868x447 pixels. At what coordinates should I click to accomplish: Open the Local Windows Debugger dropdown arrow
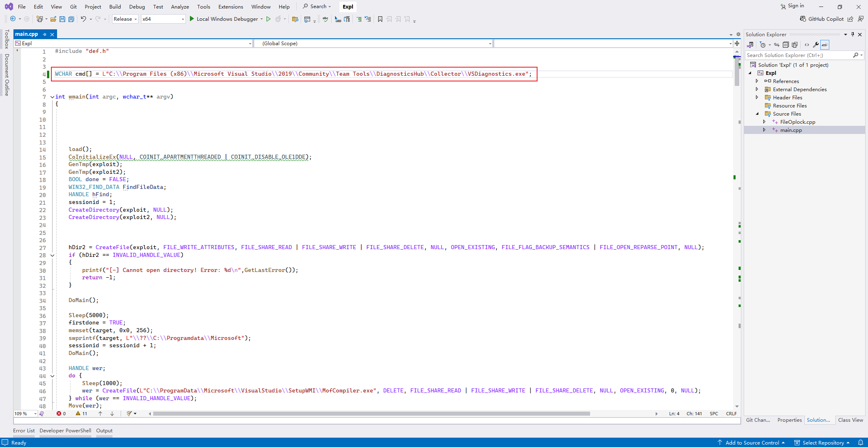[262, 19]
